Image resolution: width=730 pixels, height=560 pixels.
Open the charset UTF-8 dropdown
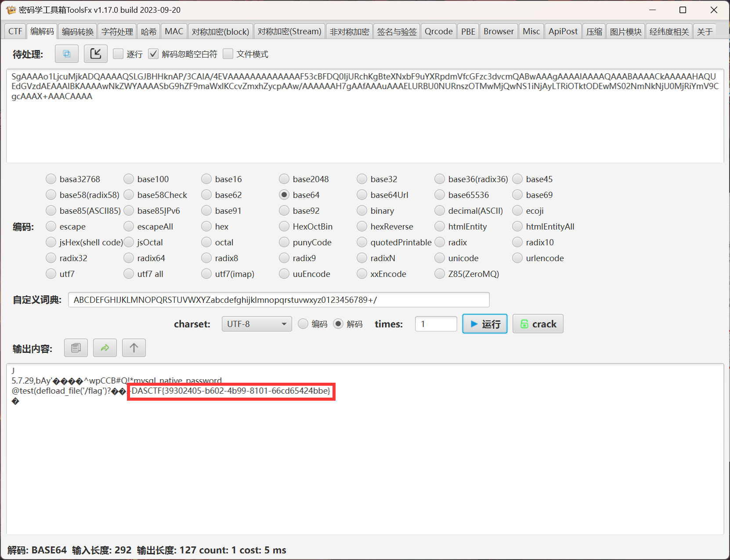257,324
